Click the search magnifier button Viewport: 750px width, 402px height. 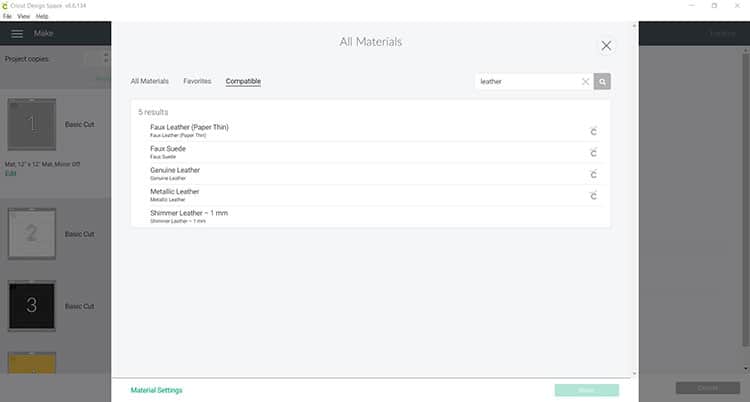tap(602, 81)
